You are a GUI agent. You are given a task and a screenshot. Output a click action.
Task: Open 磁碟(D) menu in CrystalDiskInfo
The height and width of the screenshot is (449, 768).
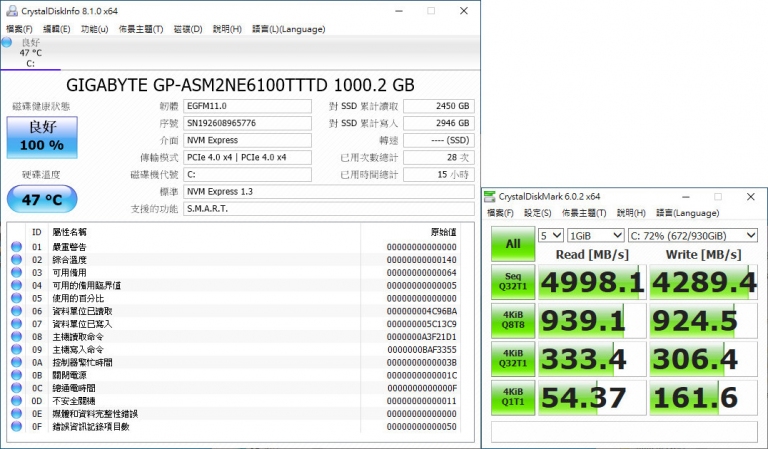(x=188, y=29)
